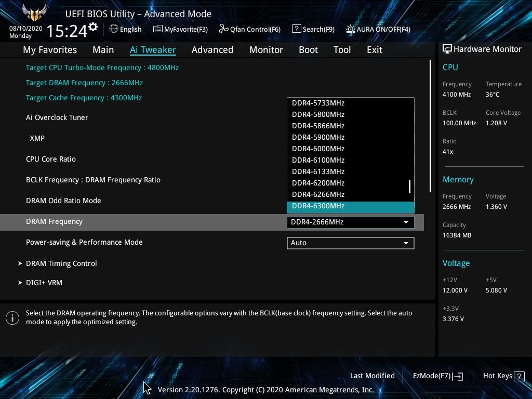Choose DDR4-6266MHz from the list
The image size is (532, 399).
point(351,194)
